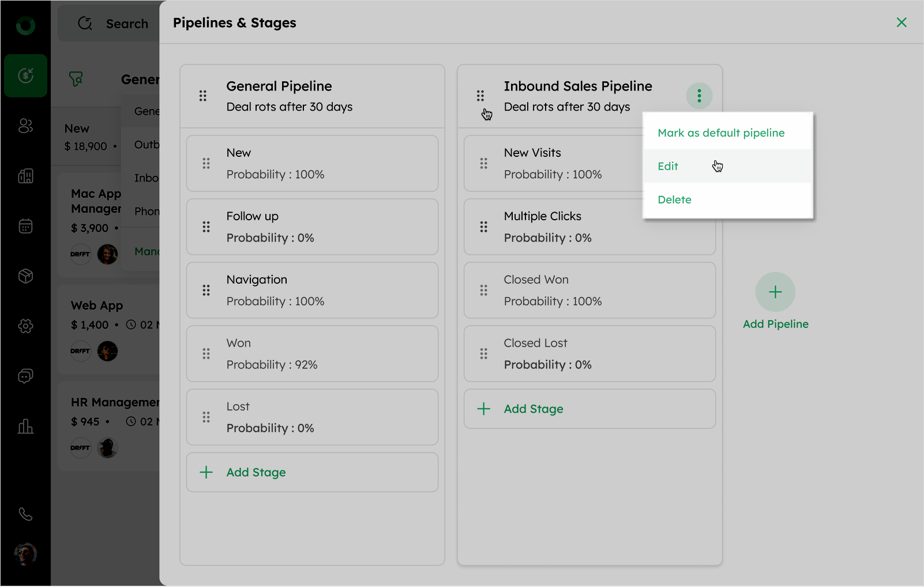The height and width of the screenshot is (587, 924).
Task: Click the Add Pipeline plus button
Action: (775, 292)
